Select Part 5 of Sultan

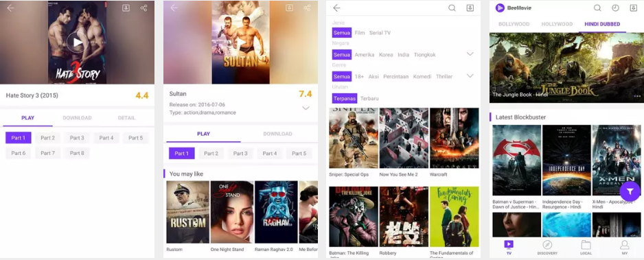tap(299, 154)
